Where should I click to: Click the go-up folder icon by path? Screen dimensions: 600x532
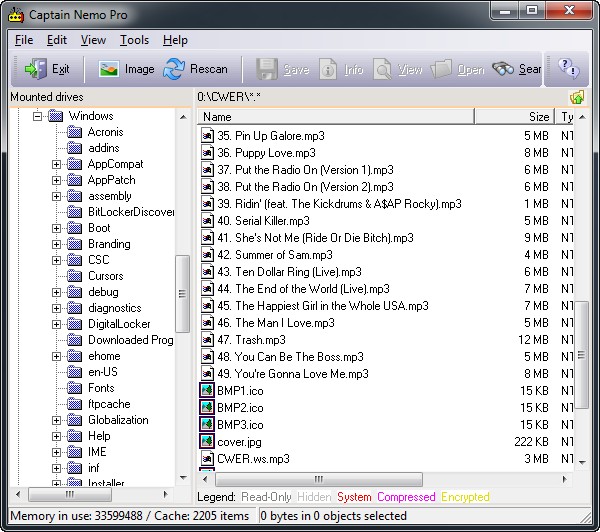coord(576,97)
